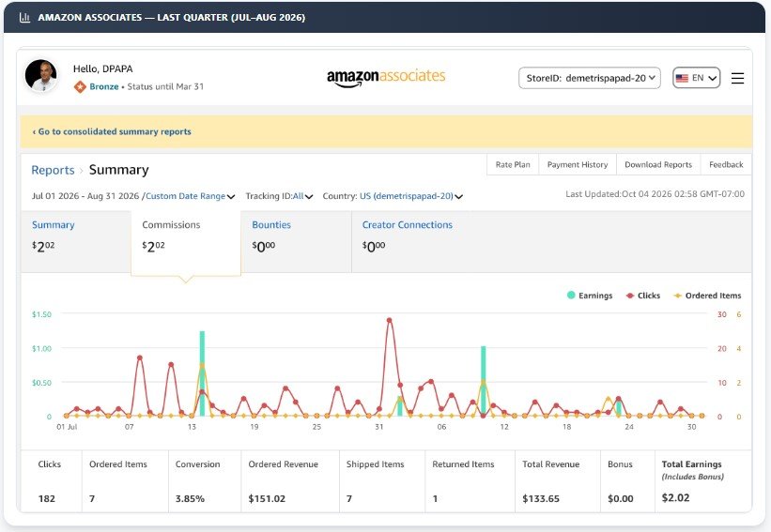
Task: Select the Creator Connections tab
Action: [x=408, y=241]
